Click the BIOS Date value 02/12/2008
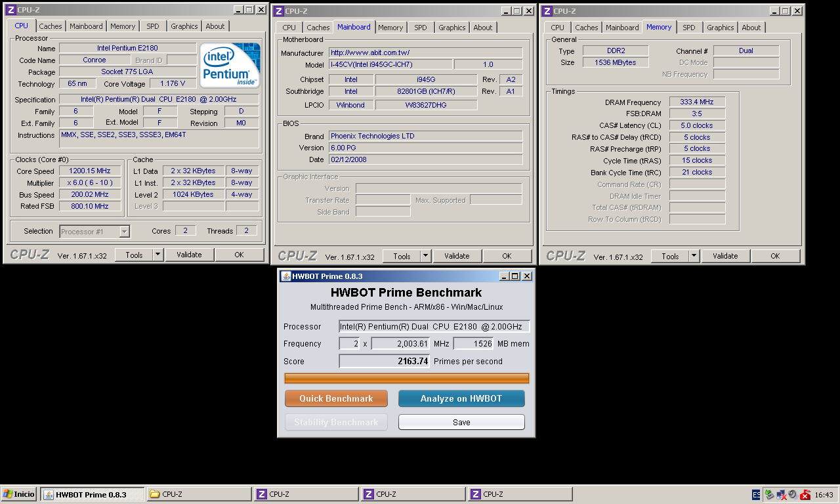This screenshot has height=504, width=840. 425,159
